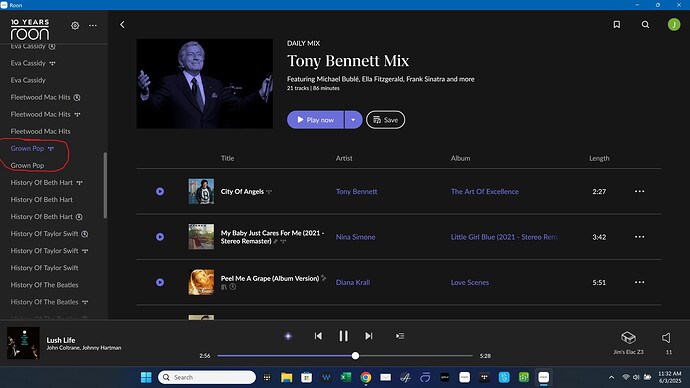The image size is (690, 388).
Task: Open Grown Pop playlist without an icon
Action: pos(27,165)
